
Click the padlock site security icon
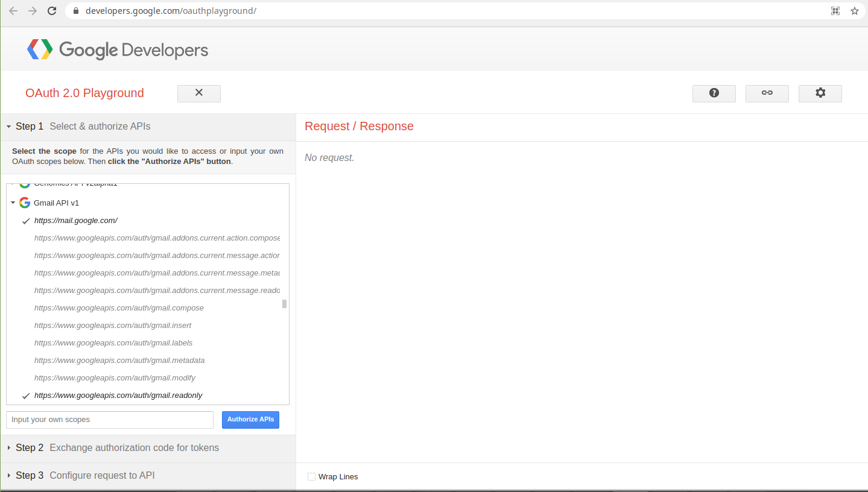pos(76,11)
